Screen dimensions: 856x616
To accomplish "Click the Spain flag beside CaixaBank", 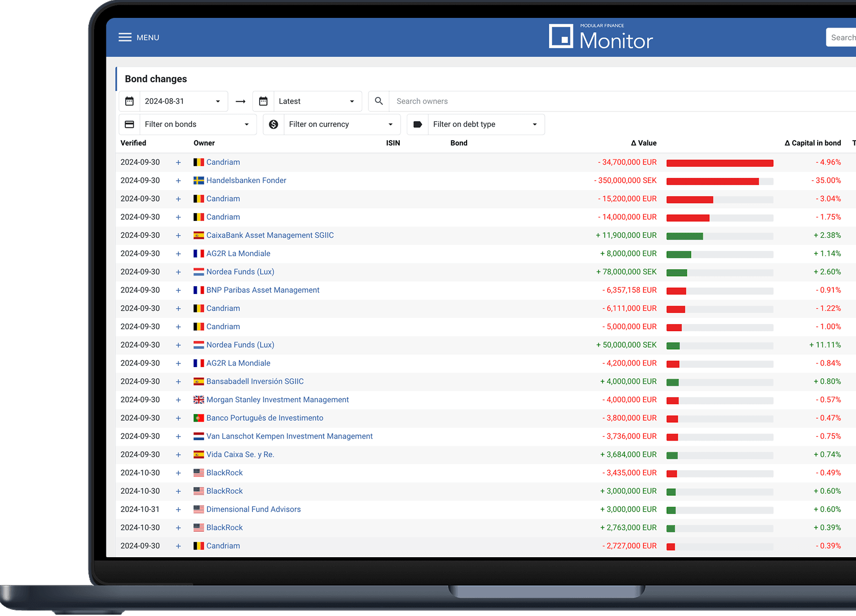I will 199,235.
